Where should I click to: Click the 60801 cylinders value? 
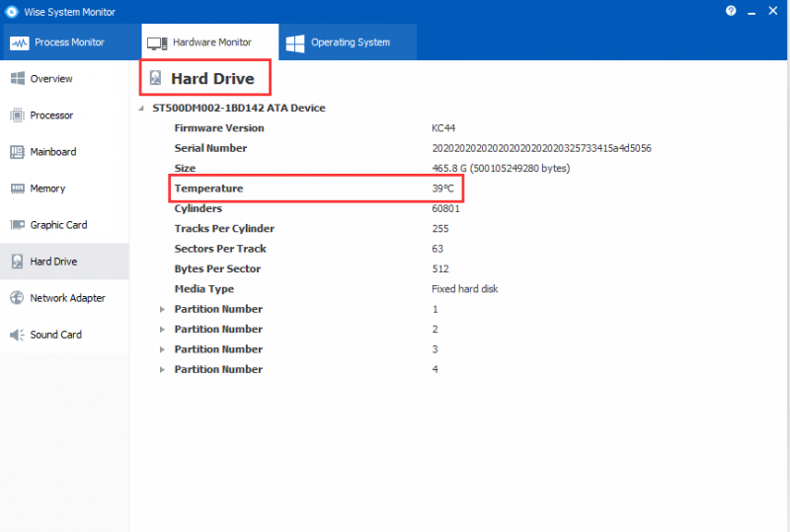click(x=446, y=208)
